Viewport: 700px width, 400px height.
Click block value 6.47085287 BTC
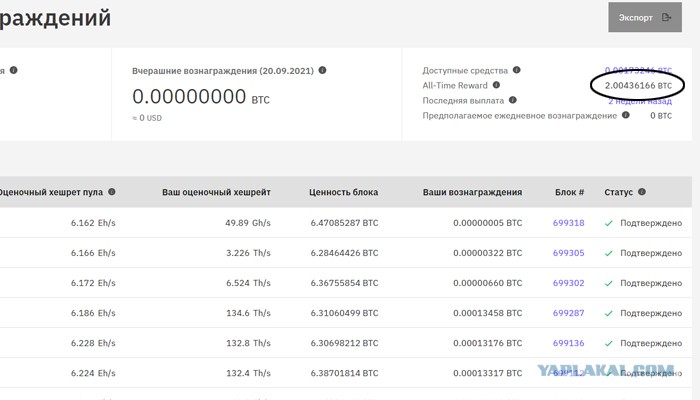tap(344, 223)
